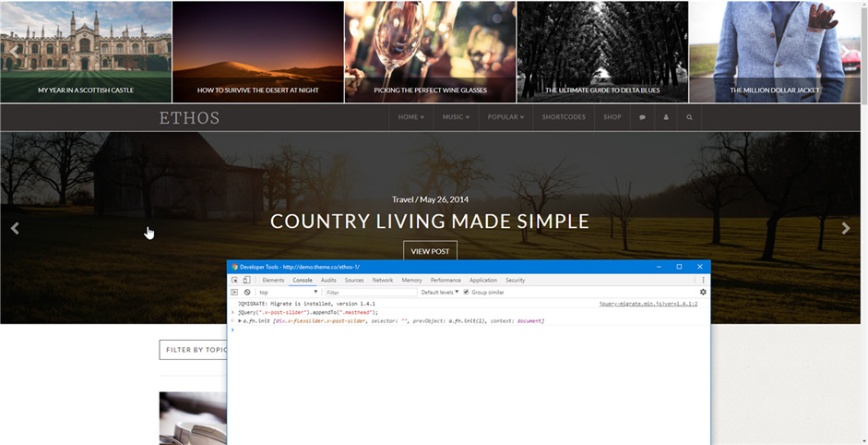Screen dimensions: 868x445
Task: Click the console Filter input field
Action: click(x=371, y=292)
